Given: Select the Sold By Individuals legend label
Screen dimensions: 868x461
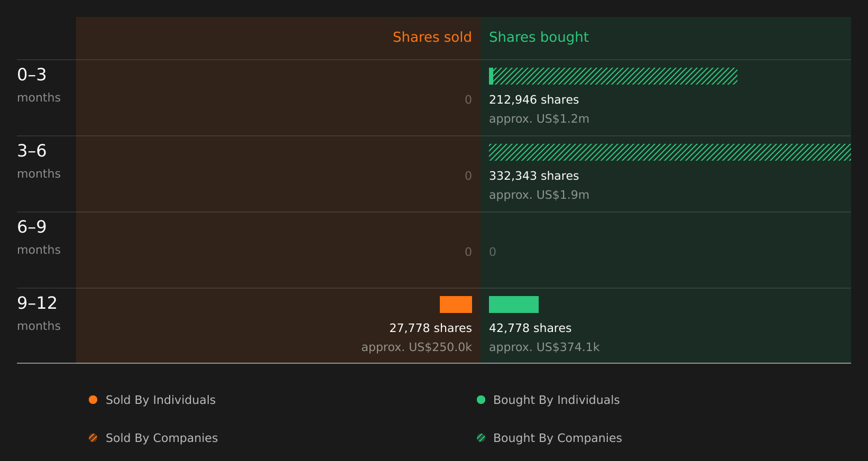Looking at the screenshot, I should [x=161, y=400].
